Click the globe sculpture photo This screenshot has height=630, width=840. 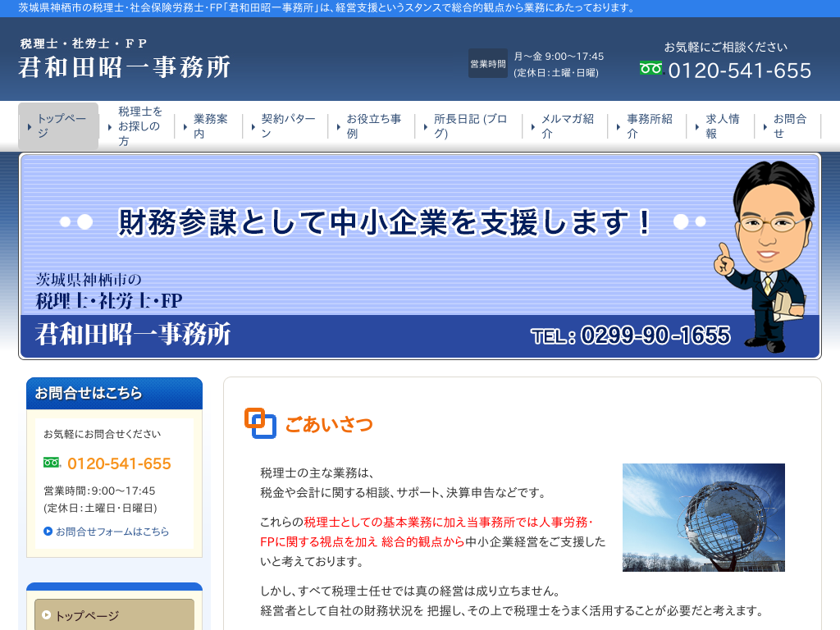coord(703,517)
